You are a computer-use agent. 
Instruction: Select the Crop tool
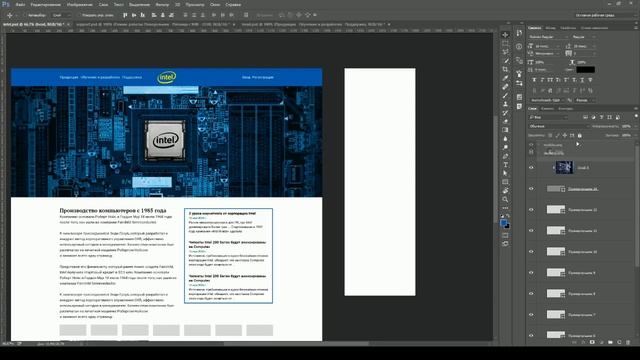505,69
